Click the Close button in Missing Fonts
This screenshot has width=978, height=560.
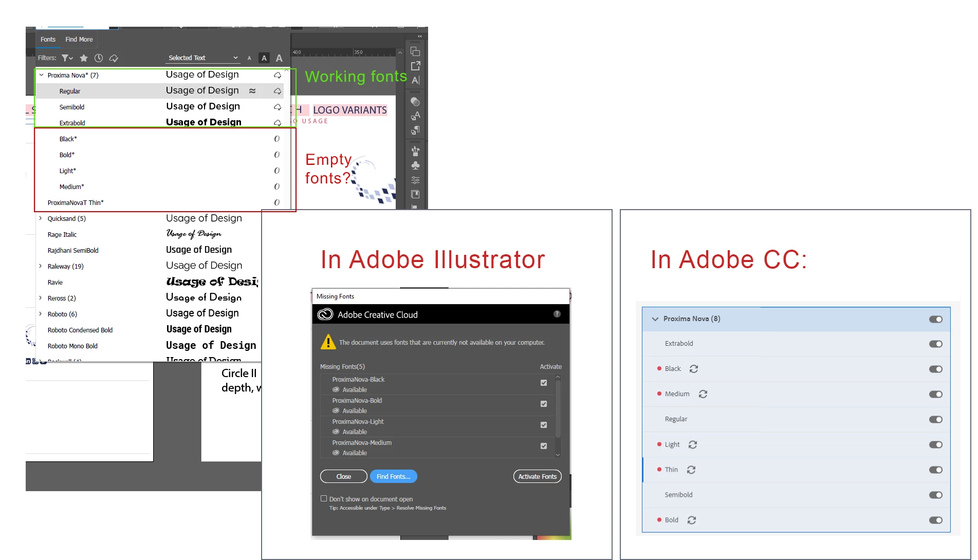(x=344, y=476)
